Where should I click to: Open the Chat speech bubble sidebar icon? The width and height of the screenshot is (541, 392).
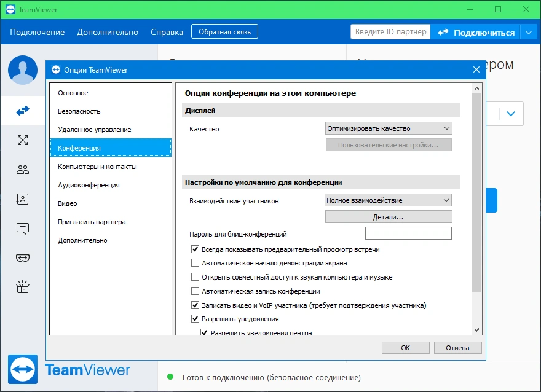point(23,229)
